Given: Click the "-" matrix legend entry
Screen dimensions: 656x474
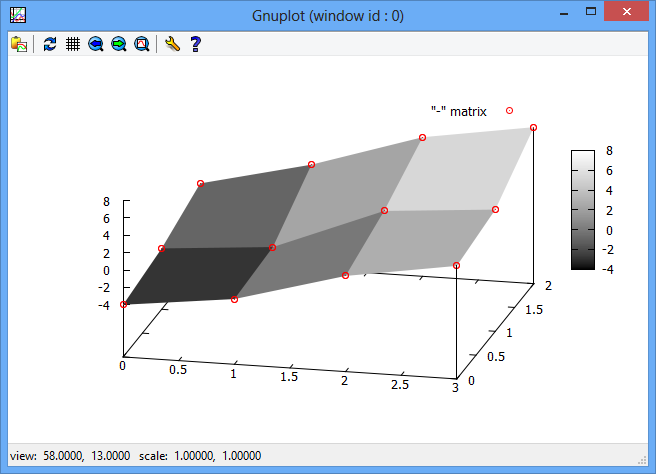Looking at the screenshot, I should coord(459,111).
